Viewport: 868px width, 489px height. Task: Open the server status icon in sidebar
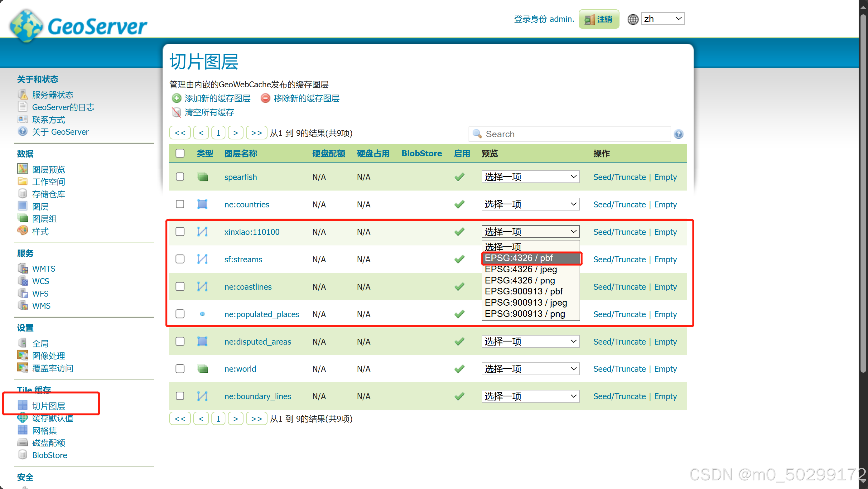pos(22,94)
